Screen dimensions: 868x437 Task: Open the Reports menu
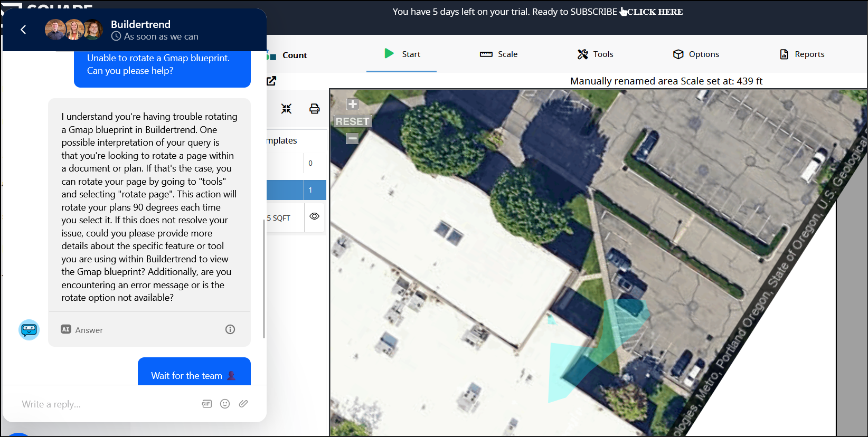point(801,54)
